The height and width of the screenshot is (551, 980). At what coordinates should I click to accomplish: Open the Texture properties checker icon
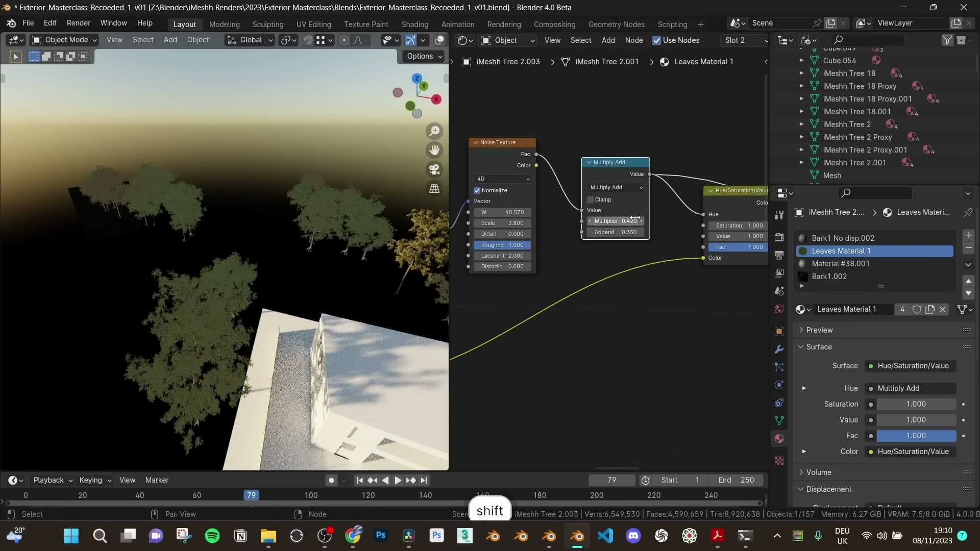pyautogui.click(x=779, y=461)
